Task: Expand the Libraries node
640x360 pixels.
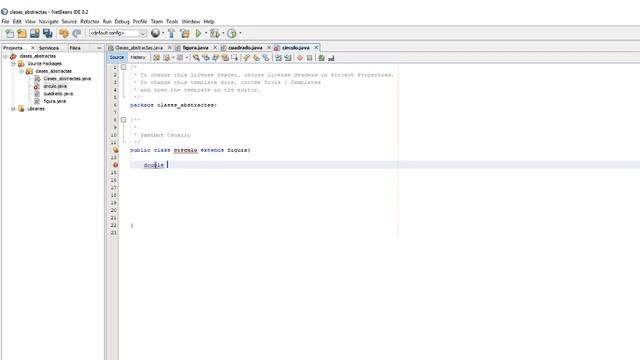Action: click(x=13, y=109)
